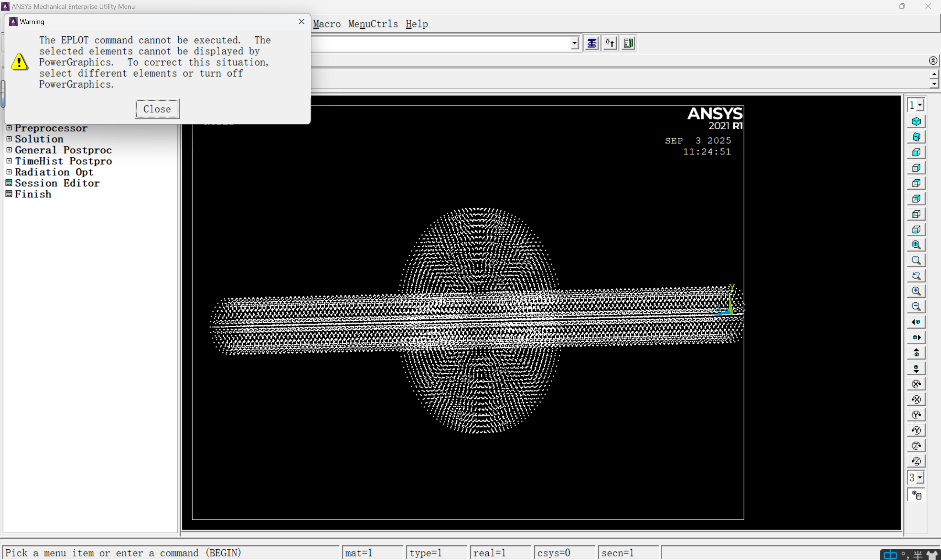Viewport: 941px width, 560px height.
Task: Click the Fit View magnifier icon
Action: pos(916,245)
